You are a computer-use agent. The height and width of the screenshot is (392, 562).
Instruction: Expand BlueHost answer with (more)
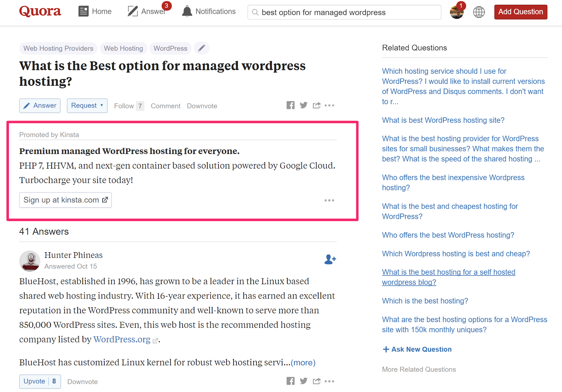coord(303,362)
